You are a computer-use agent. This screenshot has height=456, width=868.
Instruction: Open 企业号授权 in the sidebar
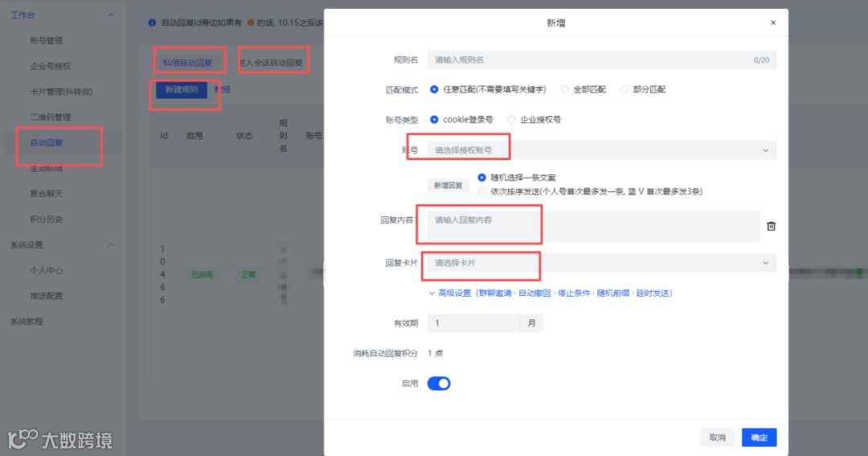[x=51, y=66]
